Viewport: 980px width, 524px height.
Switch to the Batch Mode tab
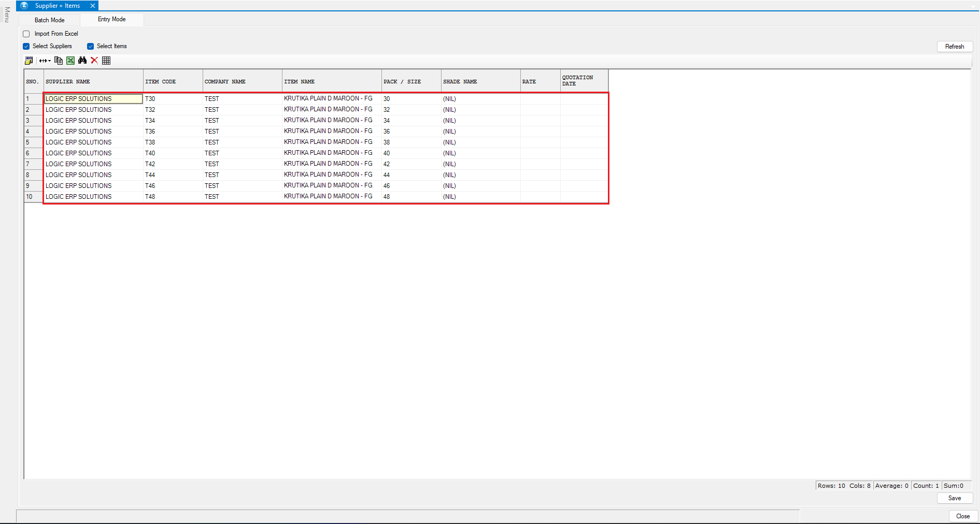50,20
